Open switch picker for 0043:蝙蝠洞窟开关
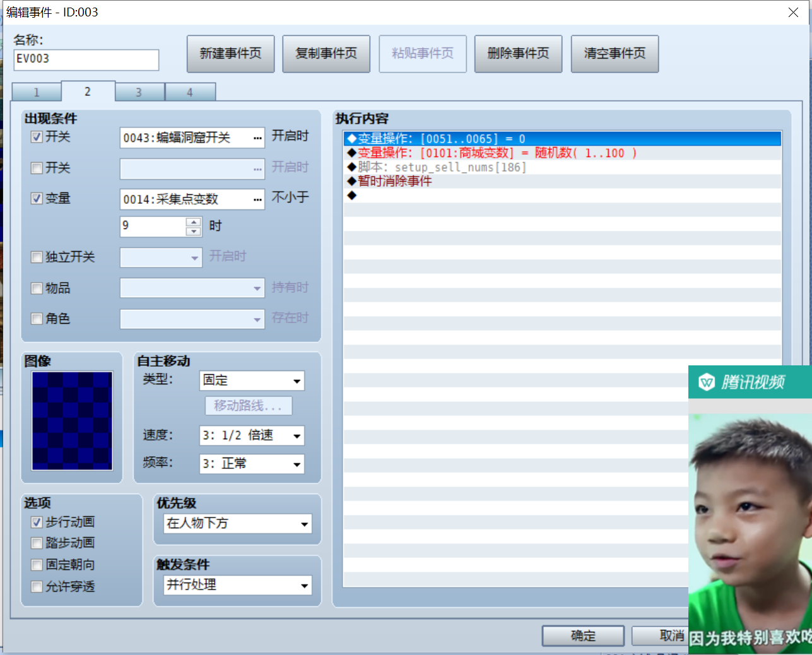 [257, 138]
